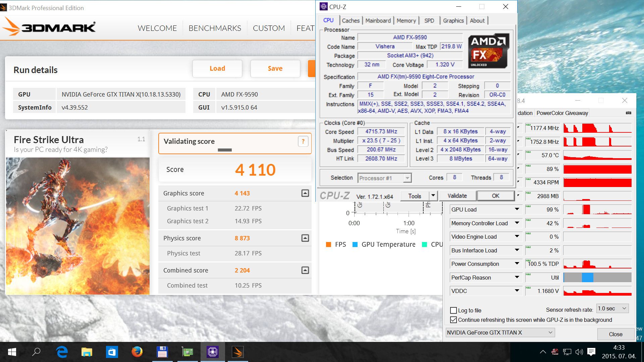Open Power Consumption sensor dropdown
Viewport: 644px width, 362px height.
pyautogui.click(x=517, y=264)
